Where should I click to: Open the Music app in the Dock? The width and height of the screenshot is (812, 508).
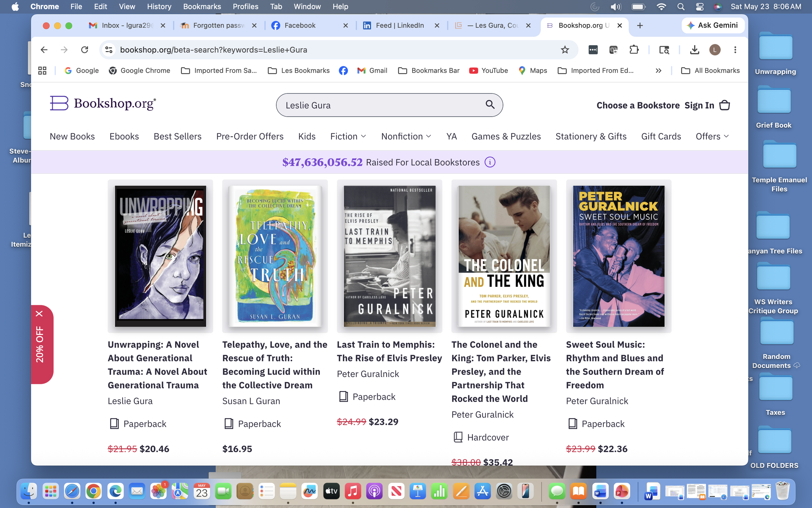[x=353, y=491]
